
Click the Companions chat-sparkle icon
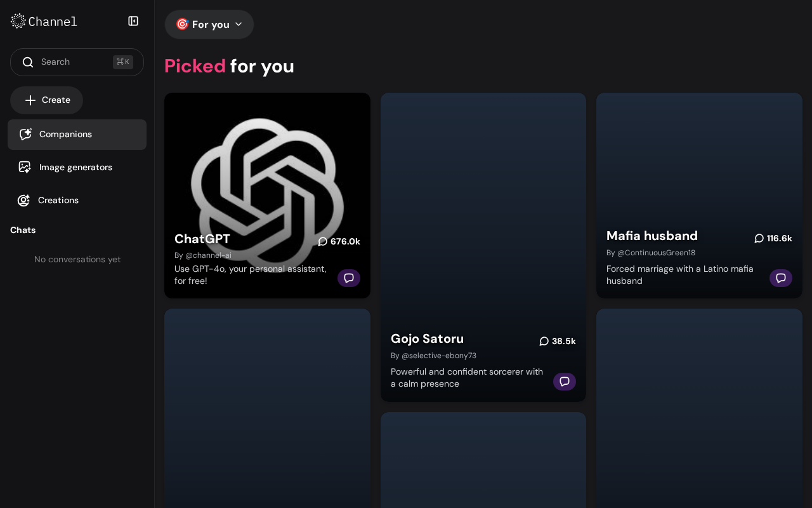click(x=25, y=135)
